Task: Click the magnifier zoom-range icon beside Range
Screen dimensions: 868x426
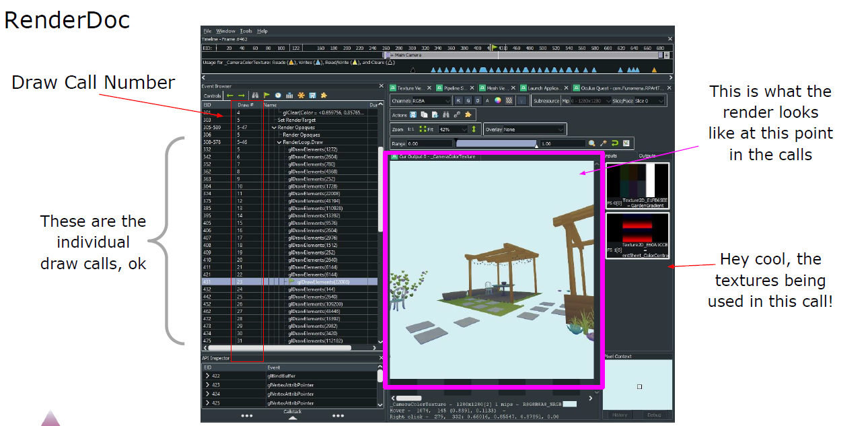Action: (x=592, y=143)
